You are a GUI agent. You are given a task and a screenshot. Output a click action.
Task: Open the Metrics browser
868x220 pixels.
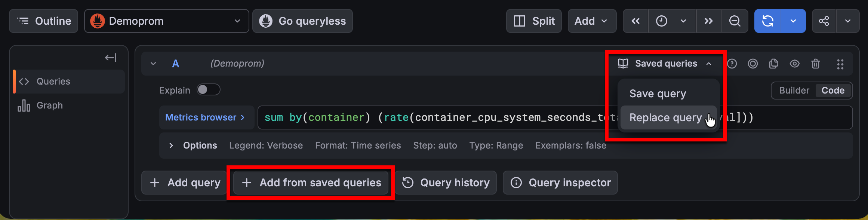pos(207,117)
